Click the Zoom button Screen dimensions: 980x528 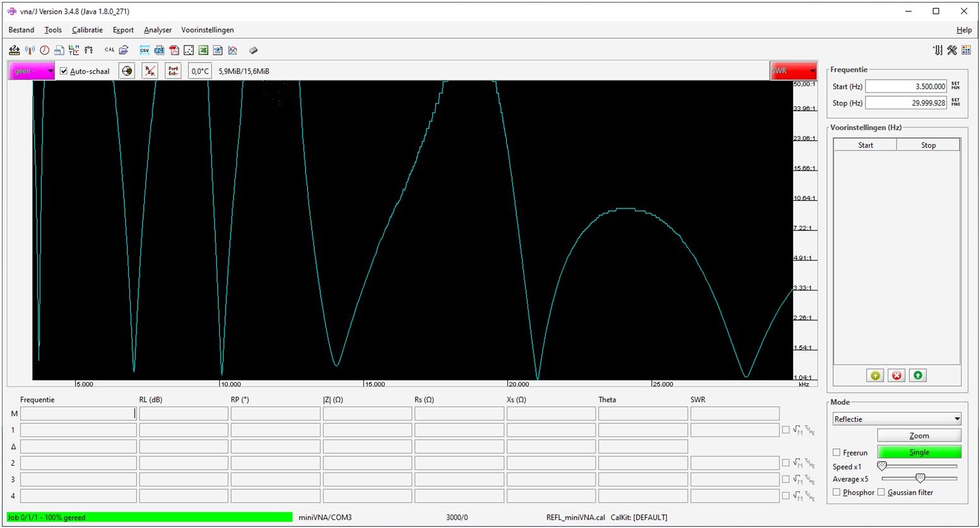[x=919, y=436]
